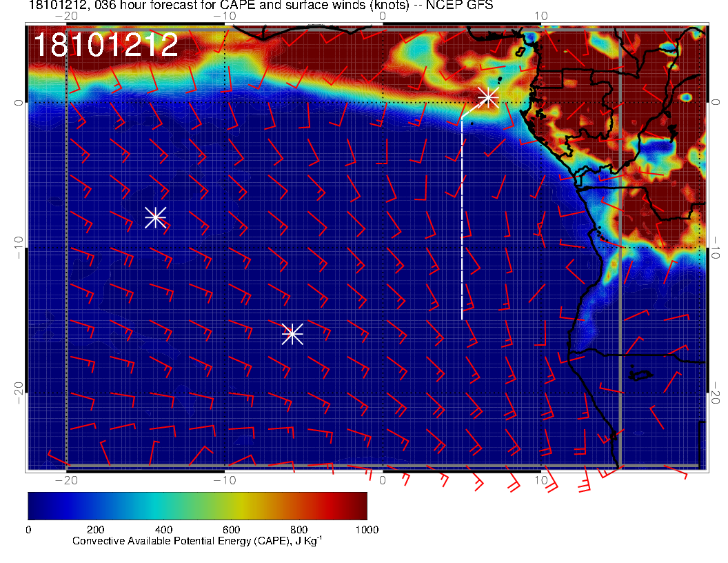Click the forecast title text above the map

(261, 6)
